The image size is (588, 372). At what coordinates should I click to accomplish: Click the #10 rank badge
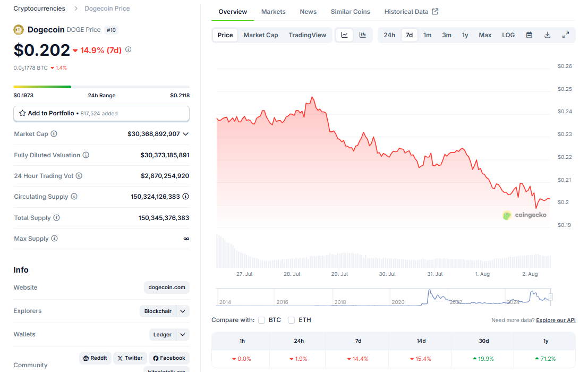(x=111, y=30)
